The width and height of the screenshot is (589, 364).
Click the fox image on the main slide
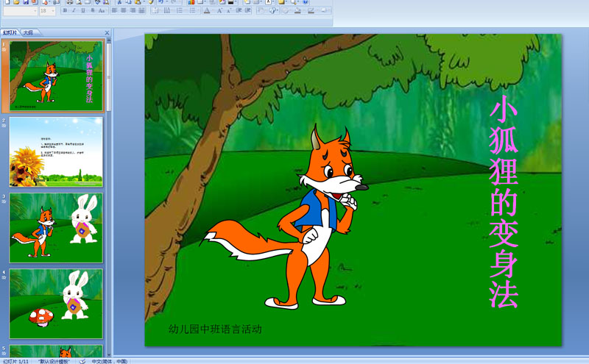coord(284,217)
